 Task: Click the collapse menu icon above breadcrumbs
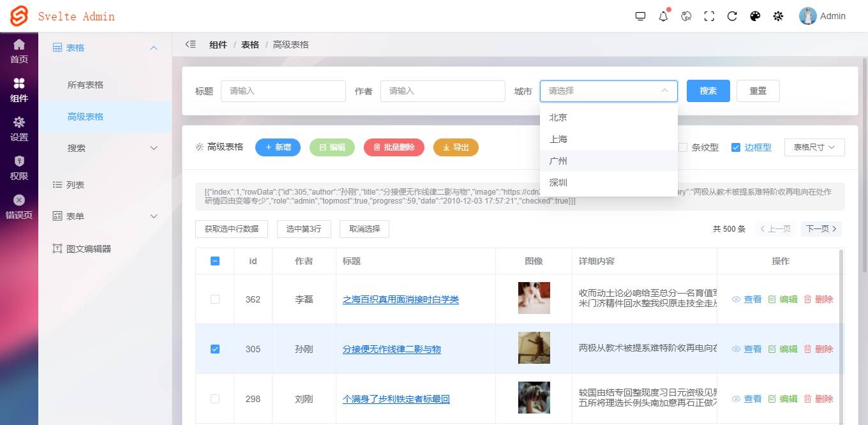pyautogui.click(x=190, y=44)
